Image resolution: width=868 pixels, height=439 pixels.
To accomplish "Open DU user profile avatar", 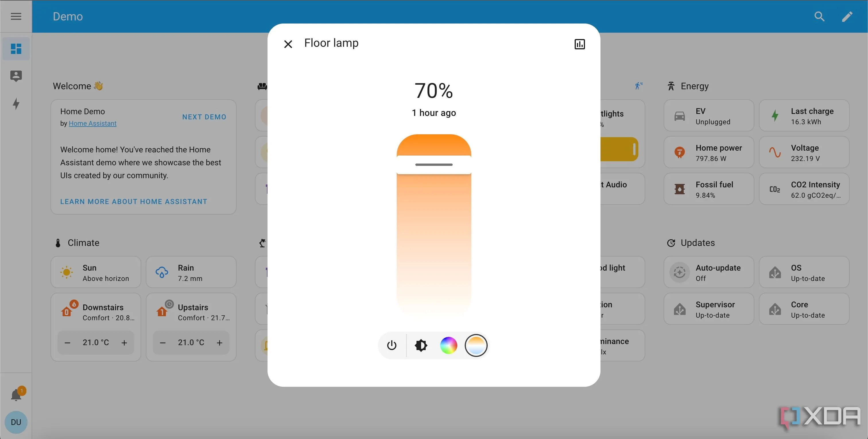I will pyautogui.click(x=16, y=422).
